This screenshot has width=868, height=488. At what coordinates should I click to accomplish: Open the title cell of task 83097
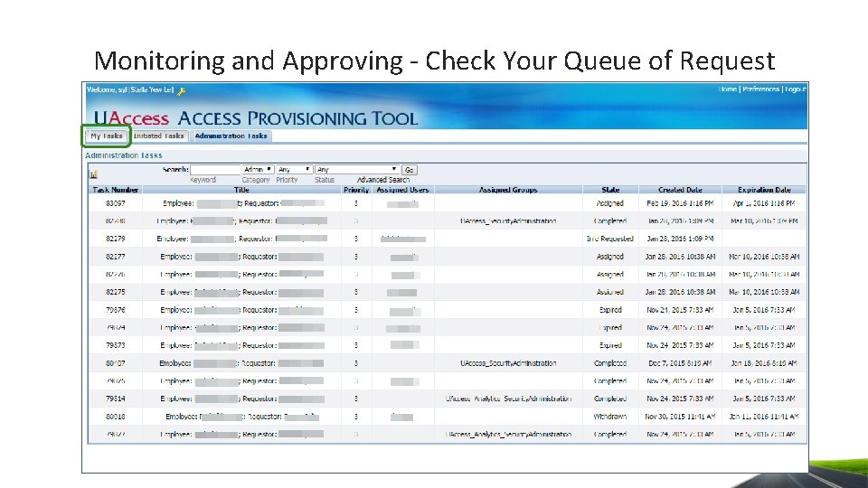[243, 203]
